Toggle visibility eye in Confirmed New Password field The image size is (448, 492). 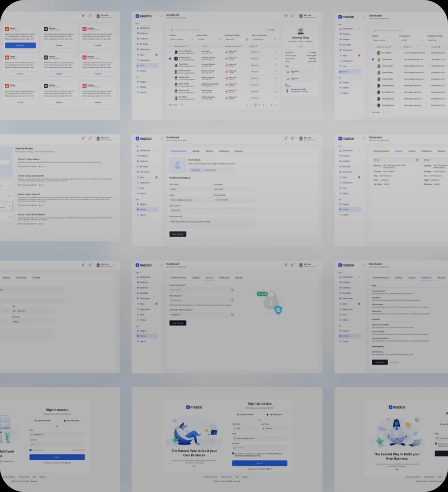(232, 314)
